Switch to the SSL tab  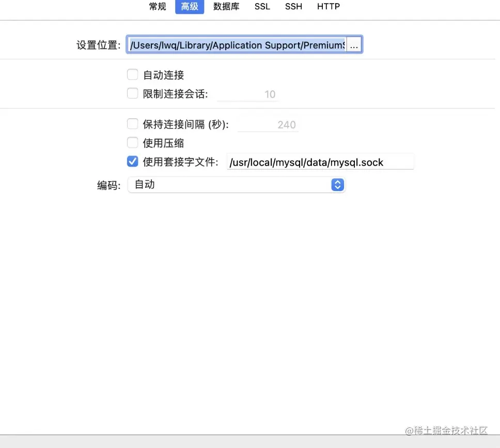tap(262, 6)
